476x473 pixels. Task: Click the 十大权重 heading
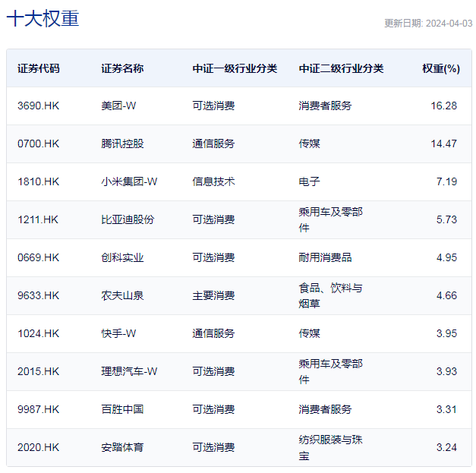coord(43,18)
